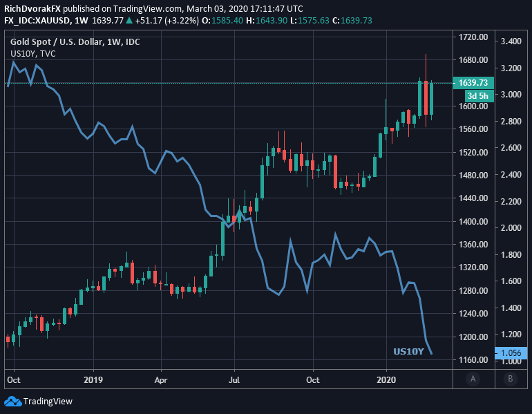
Task: Click the RichDvorakFX author name
Action: tap(32, 8)
